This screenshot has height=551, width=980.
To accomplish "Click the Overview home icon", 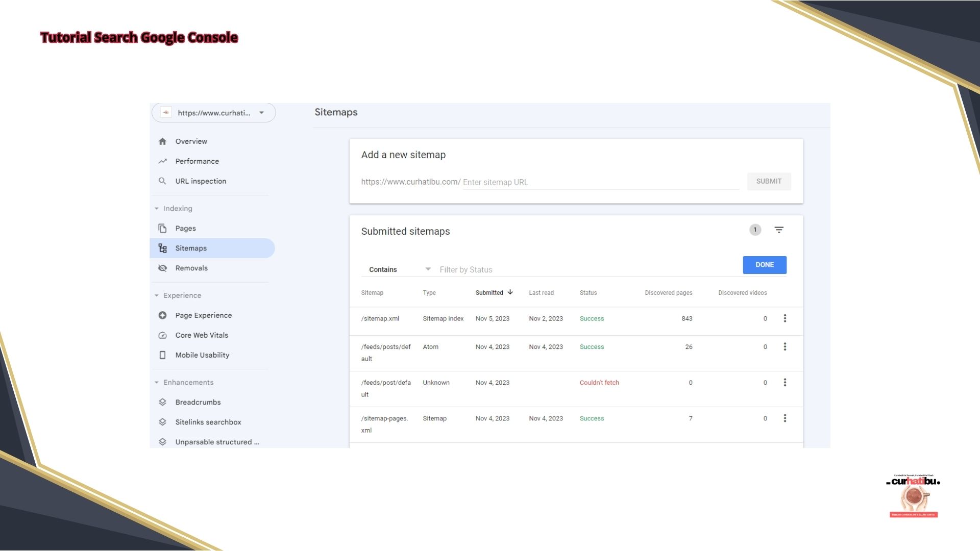I will (162, 141).
